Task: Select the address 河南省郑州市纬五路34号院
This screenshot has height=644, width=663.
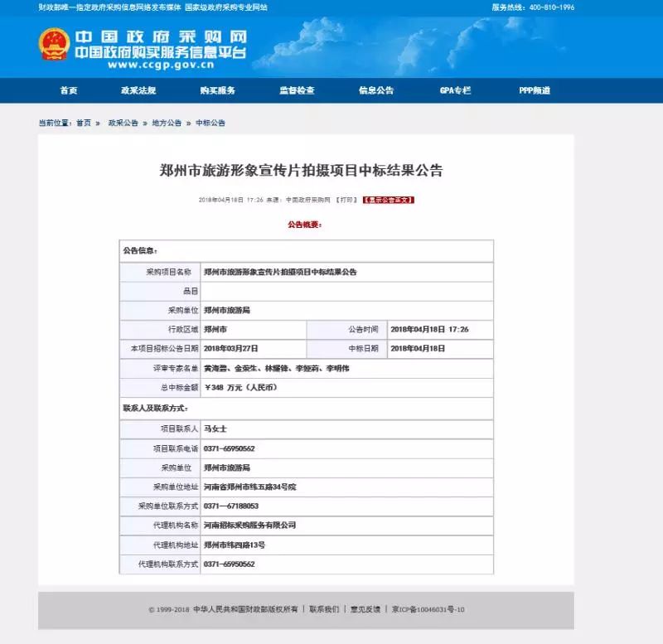Action: (250, 487)
